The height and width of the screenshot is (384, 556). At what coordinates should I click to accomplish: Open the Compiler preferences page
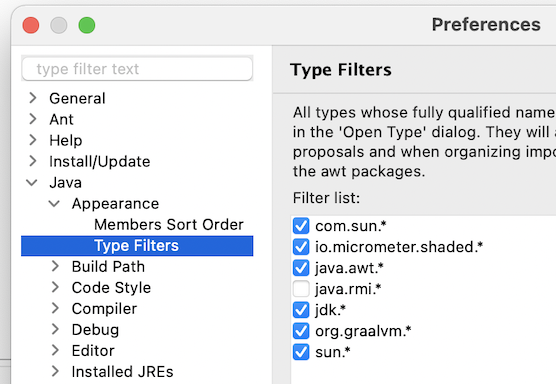104,308
